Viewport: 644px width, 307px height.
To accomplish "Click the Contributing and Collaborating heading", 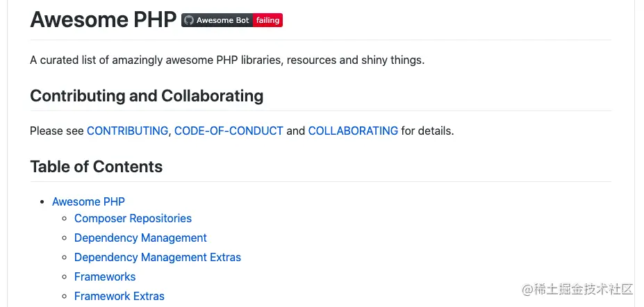I will 147,96.
